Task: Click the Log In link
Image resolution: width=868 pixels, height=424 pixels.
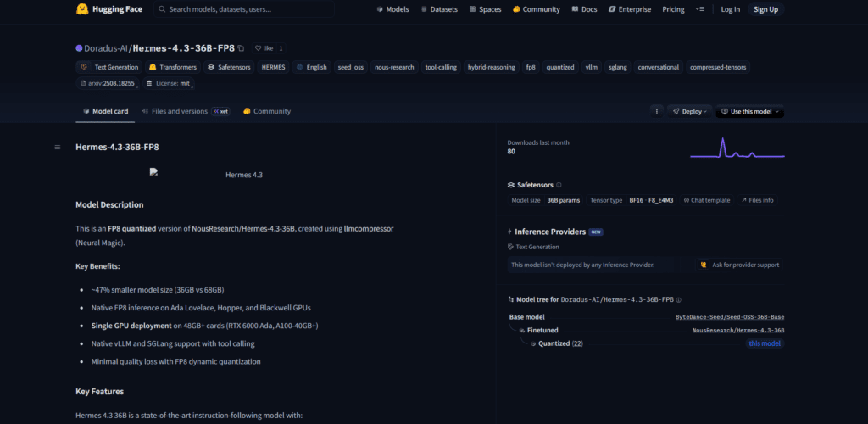Action: pyautogui.click(x=730, y=9)
